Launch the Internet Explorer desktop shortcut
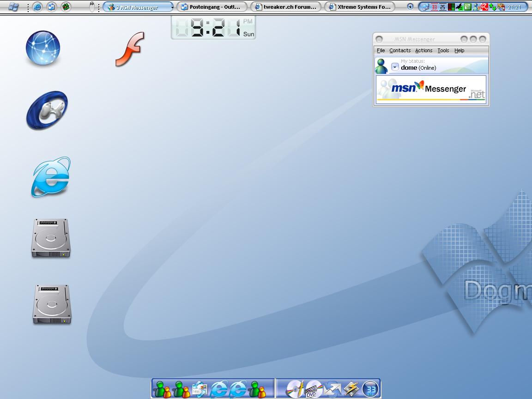Viewport: 532px width, 399px height. [51, 177]
